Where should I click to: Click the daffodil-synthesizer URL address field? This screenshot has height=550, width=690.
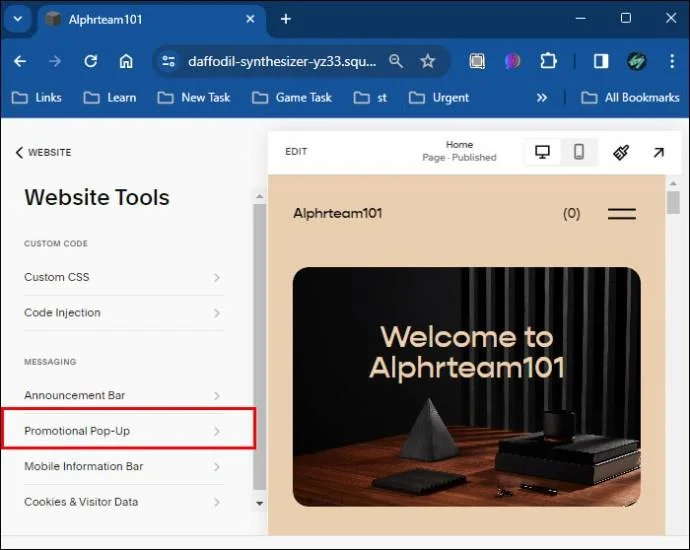(x=282, y=62)
